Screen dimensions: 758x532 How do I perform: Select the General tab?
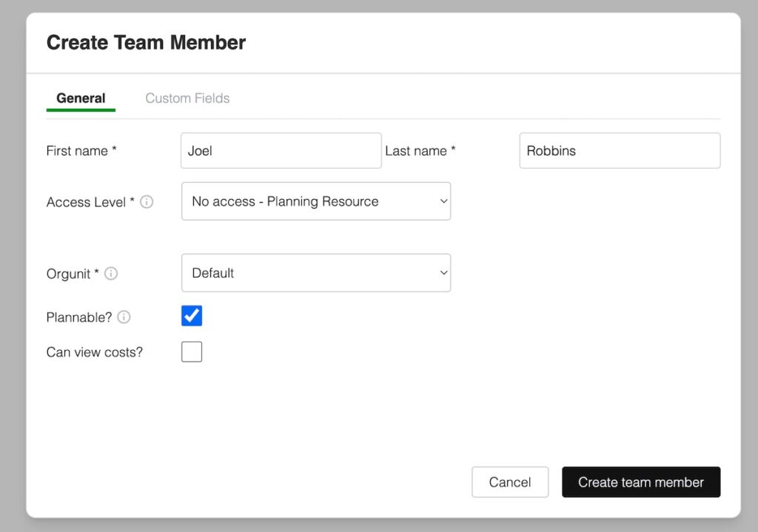click(x=80, y=98)
